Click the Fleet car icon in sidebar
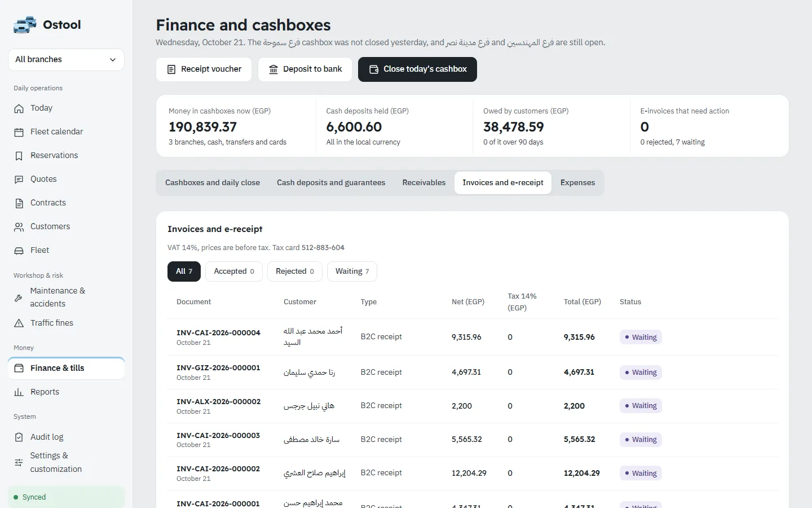This screenshot has height=508, width=812. click(x=19, y=251)
